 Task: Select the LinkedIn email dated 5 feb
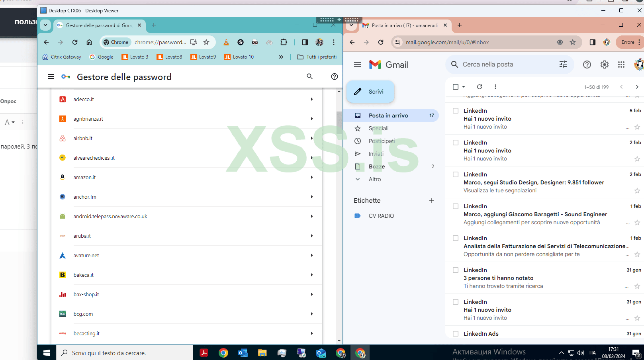click(x=456, y=111)
